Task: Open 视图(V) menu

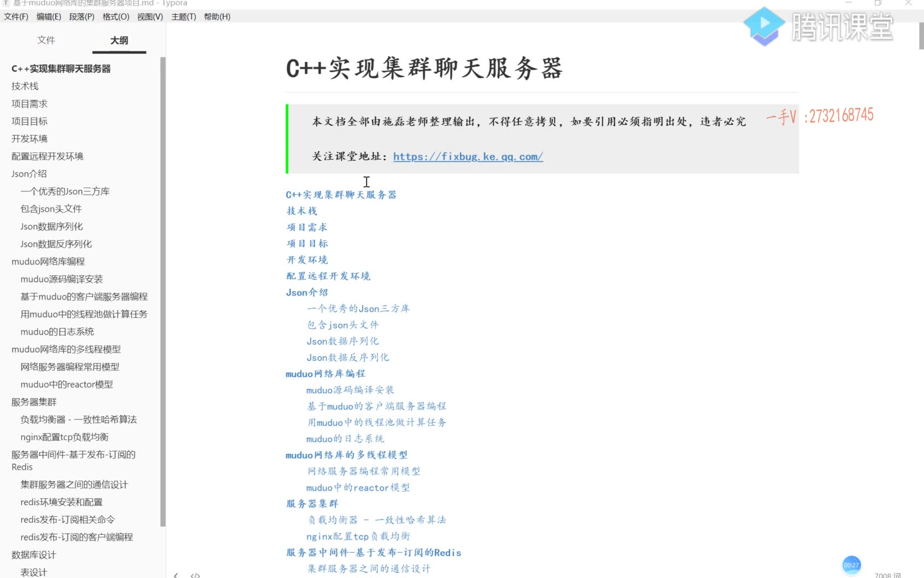Action: pyautogui.click(x=150, y=16)
